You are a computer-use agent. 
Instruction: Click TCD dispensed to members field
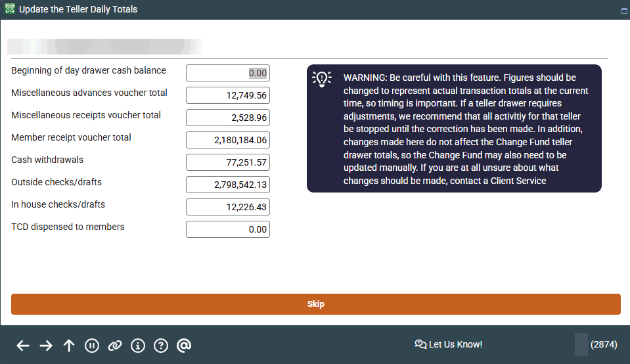[x=228, y=229]
